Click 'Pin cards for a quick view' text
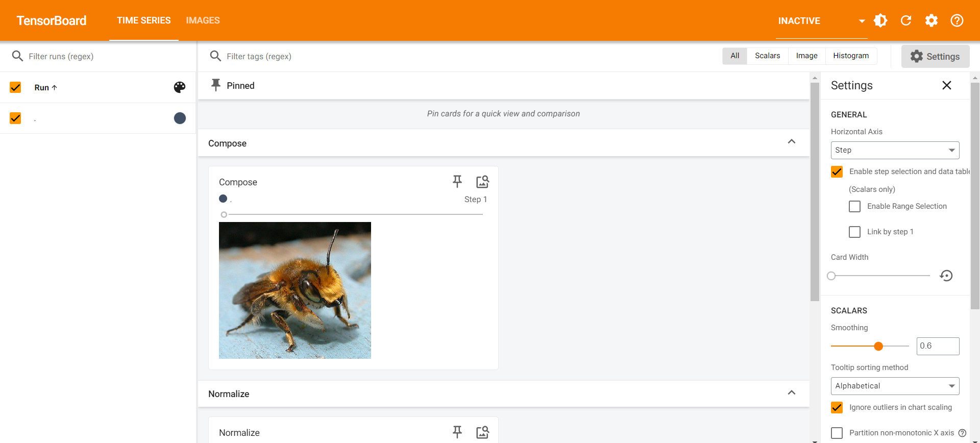Image resolution: width=980 pixels, height=443 pixels. 503,114
